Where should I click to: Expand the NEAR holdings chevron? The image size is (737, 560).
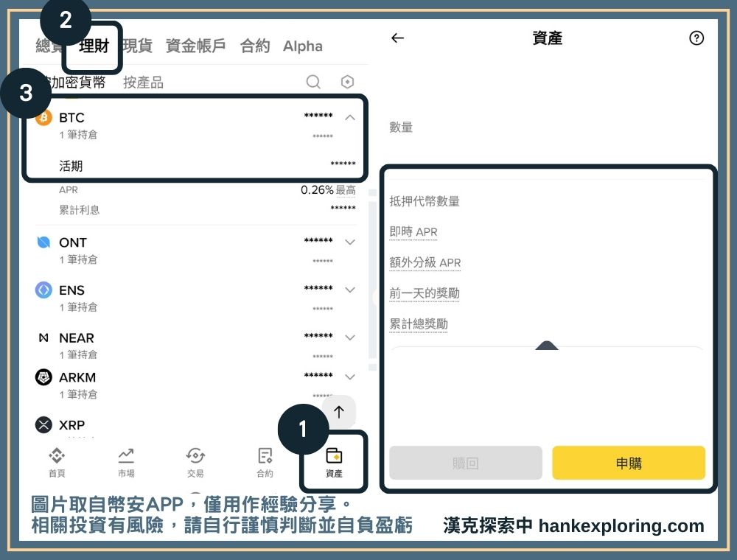[350, 337]
